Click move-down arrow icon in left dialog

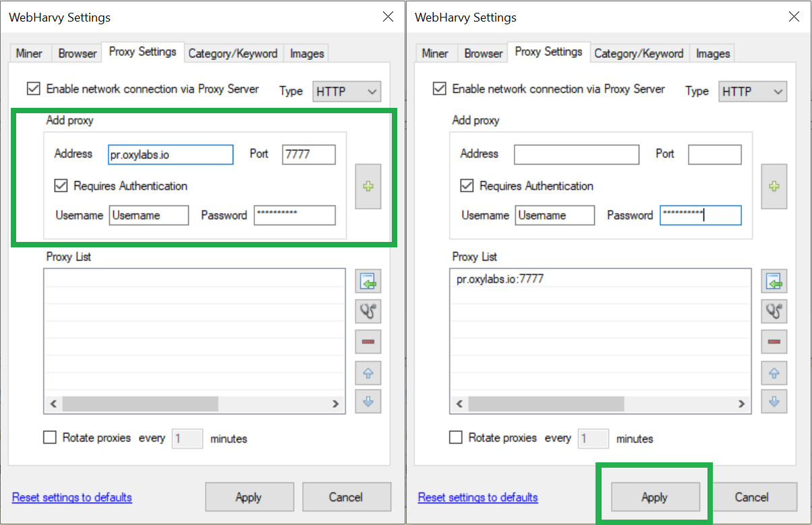click(x=368, y=402)
